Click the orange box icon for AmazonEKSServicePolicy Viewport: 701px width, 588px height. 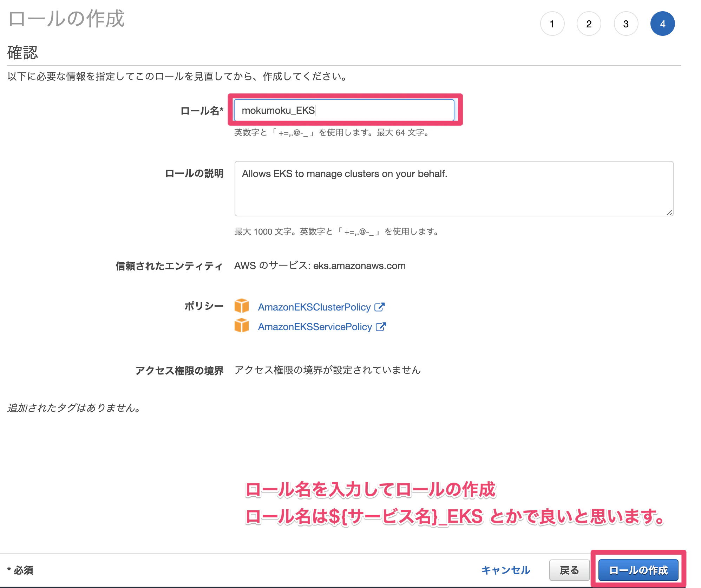pos(242,325)
